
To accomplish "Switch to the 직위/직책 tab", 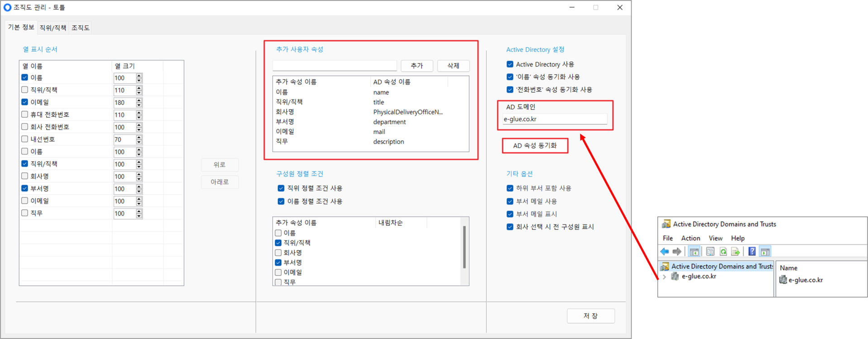I will (53, 28).
